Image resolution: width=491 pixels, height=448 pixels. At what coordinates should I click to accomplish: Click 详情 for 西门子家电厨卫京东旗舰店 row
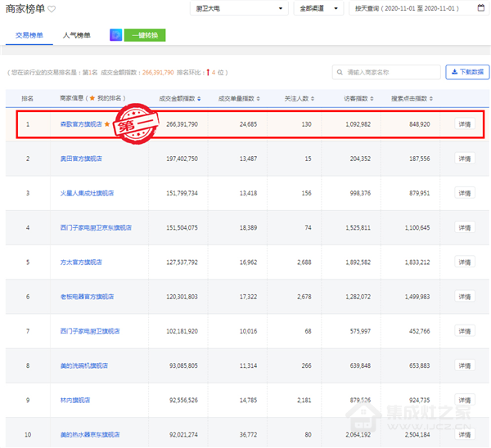click(465, 227)
